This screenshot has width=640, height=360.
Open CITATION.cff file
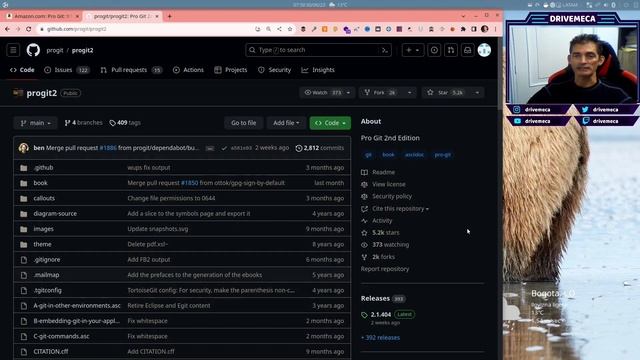click(x=51, y=351)
